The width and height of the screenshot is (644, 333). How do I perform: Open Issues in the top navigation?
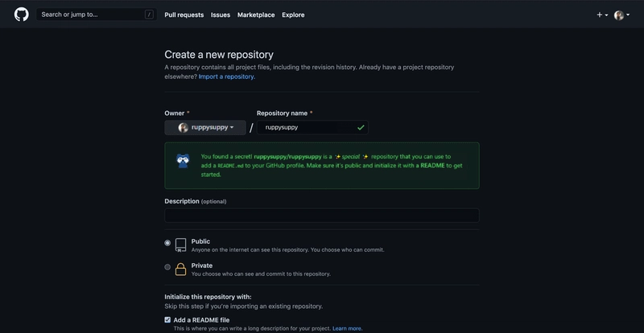pos(221,14)
